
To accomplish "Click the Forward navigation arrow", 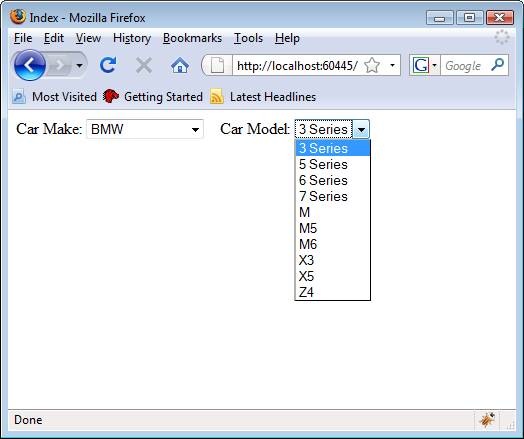I will pyautogui.click(x=59, y=65).
